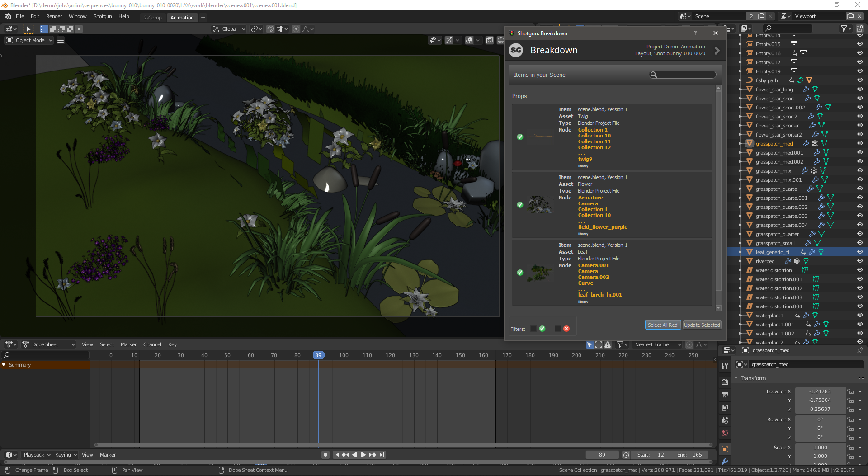Select the Tweak select tool

28,29
